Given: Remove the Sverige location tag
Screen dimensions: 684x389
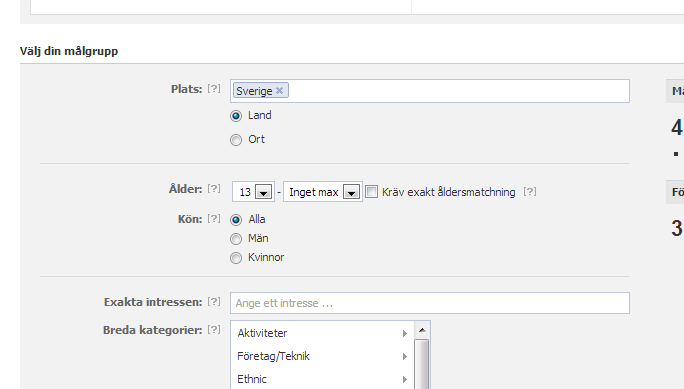Looking at the screenshot, I should point(280,90).
